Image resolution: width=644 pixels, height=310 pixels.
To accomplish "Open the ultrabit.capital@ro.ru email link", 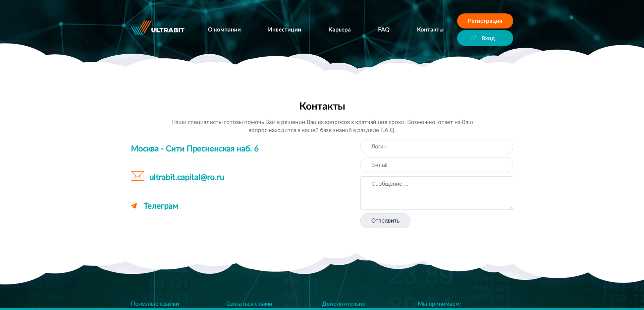I will click(x=187, y=177).
